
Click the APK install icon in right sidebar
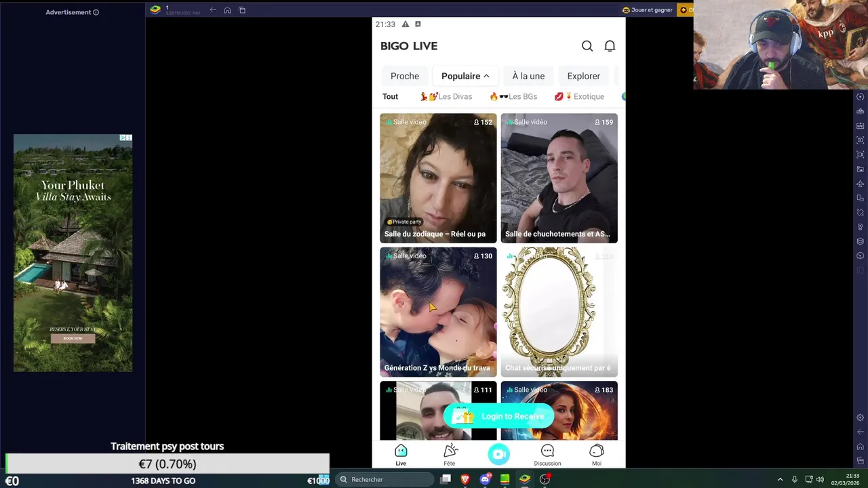click(x=861, y=125)
